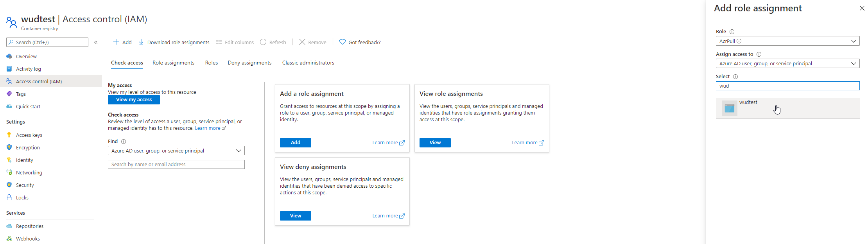Click Got feedback? heart link

[360, 42]
